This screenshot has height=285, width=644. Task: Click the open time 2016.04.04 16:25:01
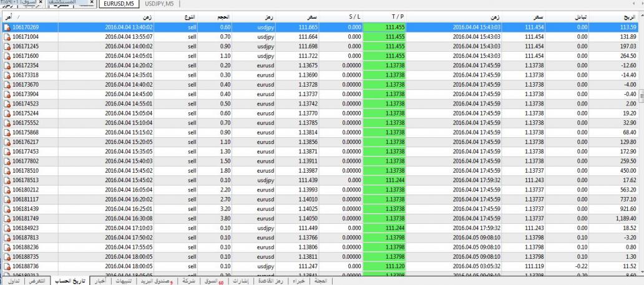[129, 209]
